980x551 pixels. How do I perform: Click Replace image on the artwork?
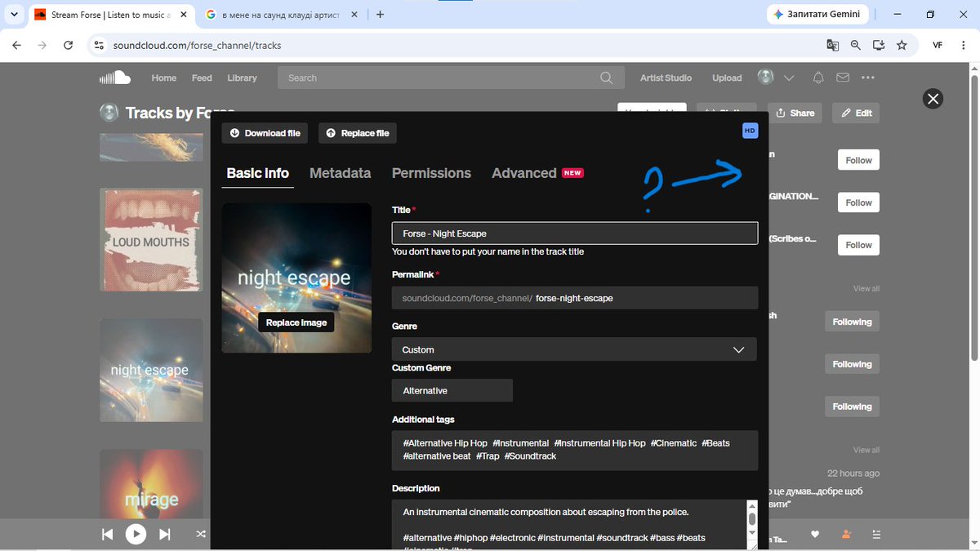(x=296, y=322)
